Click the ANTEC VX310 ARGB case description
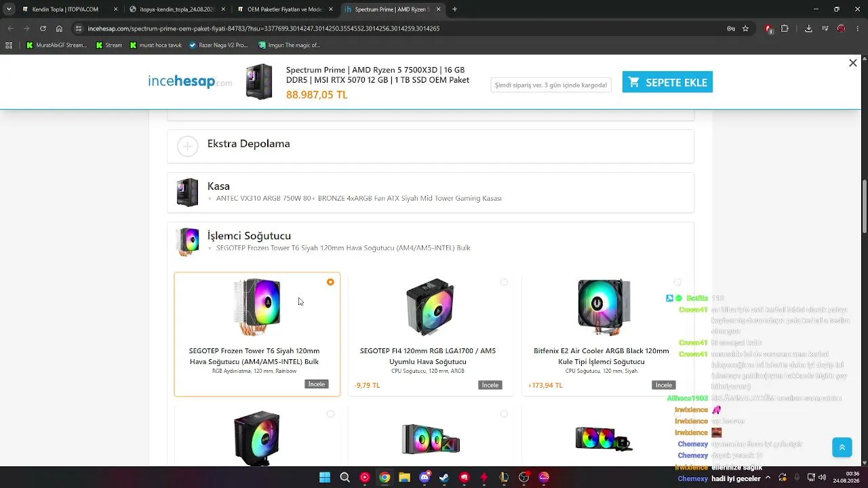Image resolution: width=868 pixels, height=488 pixels. (359, 199)
